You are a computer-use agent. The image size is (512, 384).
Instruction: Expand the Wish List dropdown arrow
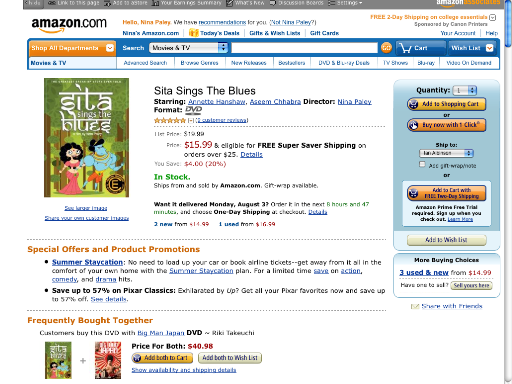click(489, 48)
